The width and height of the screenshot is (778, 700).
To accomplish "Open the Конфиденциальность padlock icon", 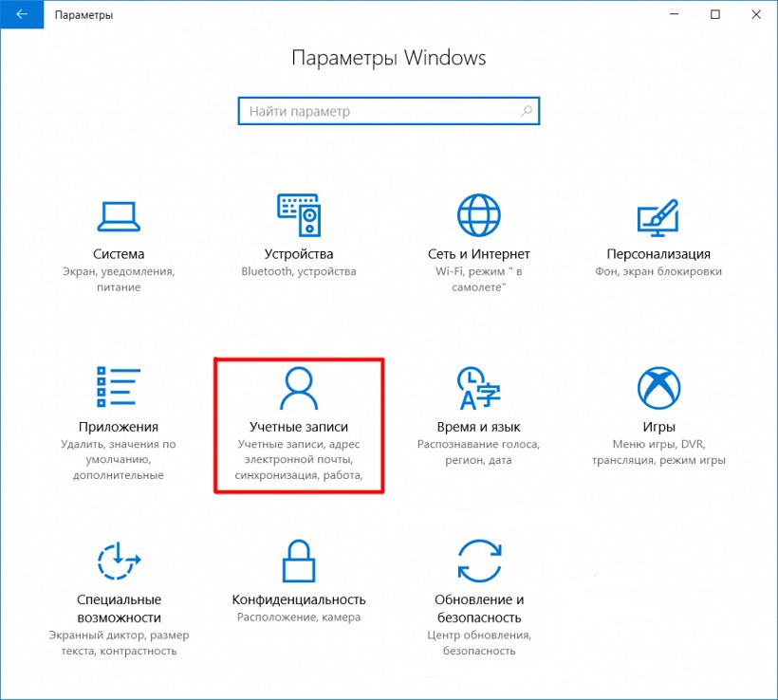I will pyautogui.click(x=299, y=561).
